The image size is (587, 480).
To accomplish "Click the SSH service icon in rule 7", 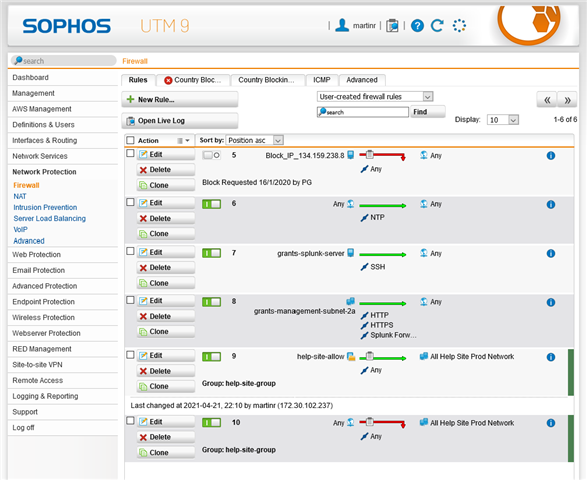I will [364, 267].
